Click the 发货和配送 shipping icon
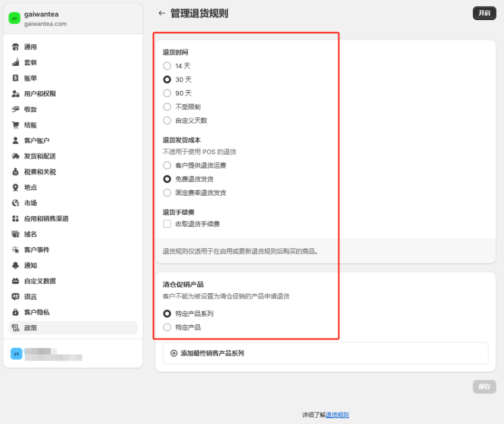The height and width of the screenshot is (424, 504). pos(15,156)
